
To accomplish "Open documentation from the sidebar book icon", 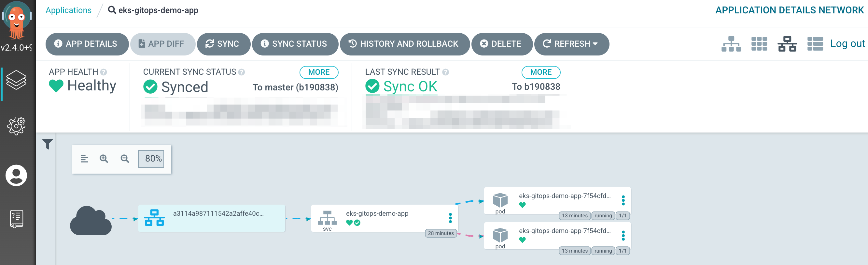I will (x=17, y=218).
